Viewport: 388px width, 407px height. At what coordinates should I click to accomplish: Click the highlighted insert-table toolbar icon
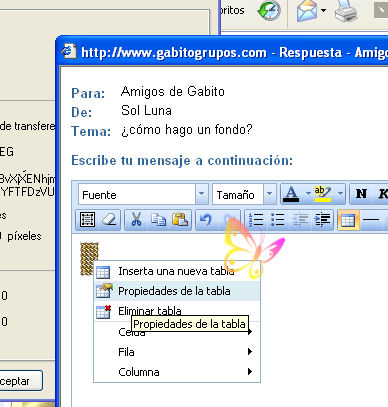(x=348, y=220)
